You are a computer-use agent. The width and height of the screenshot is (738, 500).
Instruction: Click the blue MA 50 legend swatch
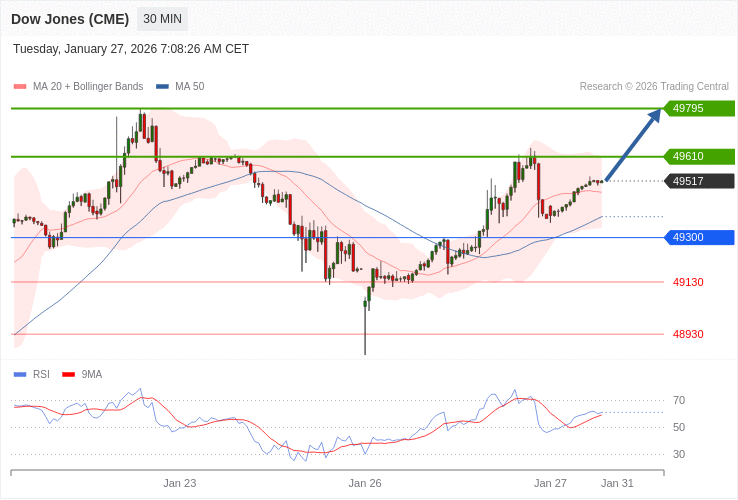(162, 87)
